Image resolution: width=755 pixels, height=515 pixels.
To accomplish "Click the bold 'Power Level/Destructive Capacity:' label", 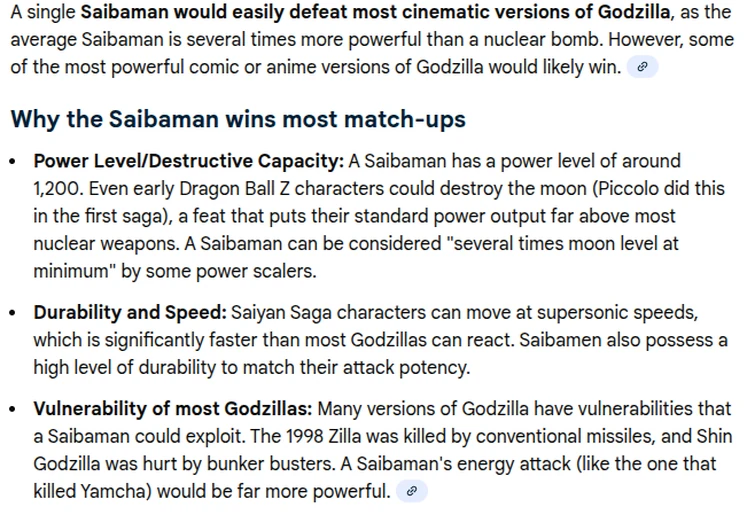I will coord(188,161).
